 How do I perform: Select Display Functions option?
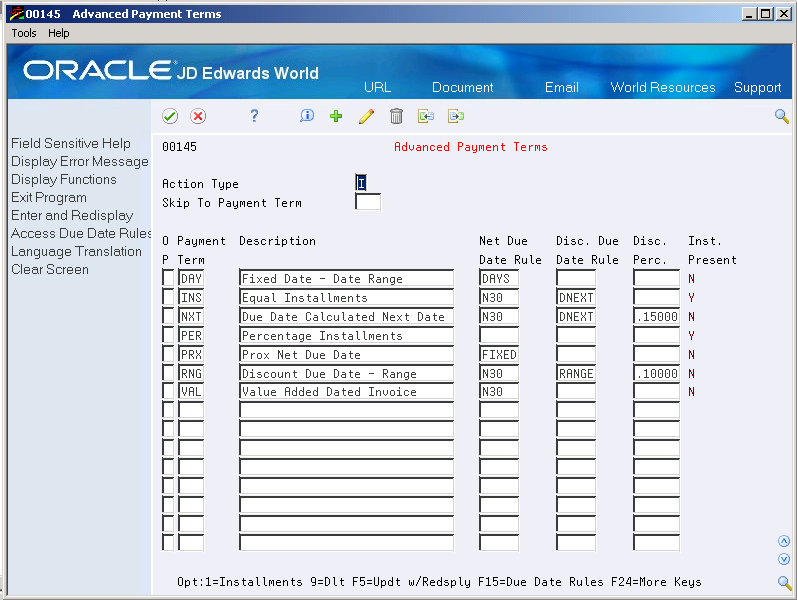pyautogui.click(x=64, y=179)
